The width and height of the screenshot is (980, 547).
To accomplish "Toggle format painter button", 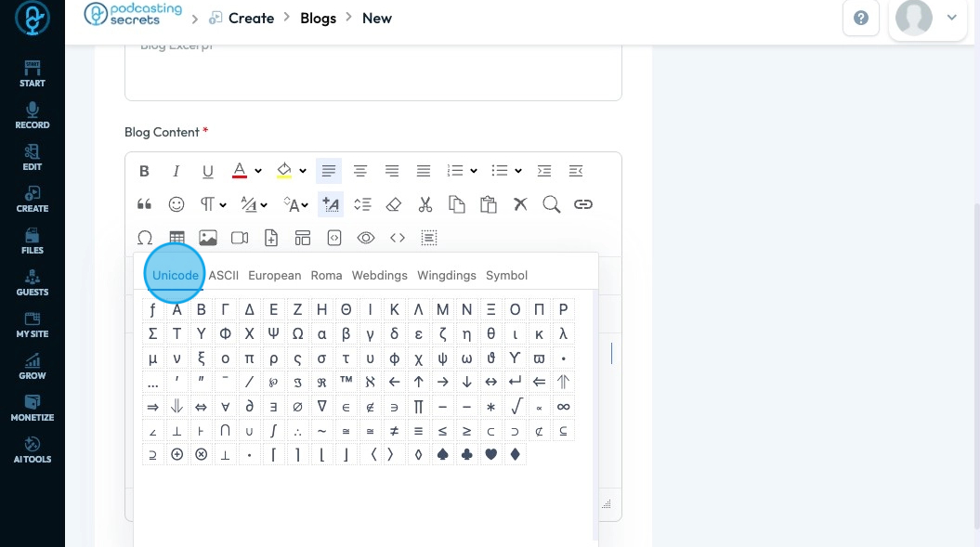I will pos(331,204).
